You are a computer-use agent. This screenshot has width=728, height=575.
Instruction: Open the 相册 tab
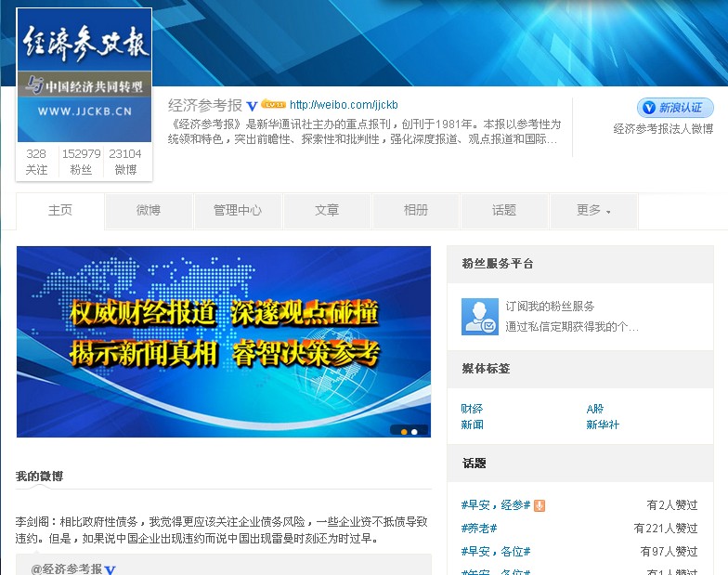[x=415, y=211]
